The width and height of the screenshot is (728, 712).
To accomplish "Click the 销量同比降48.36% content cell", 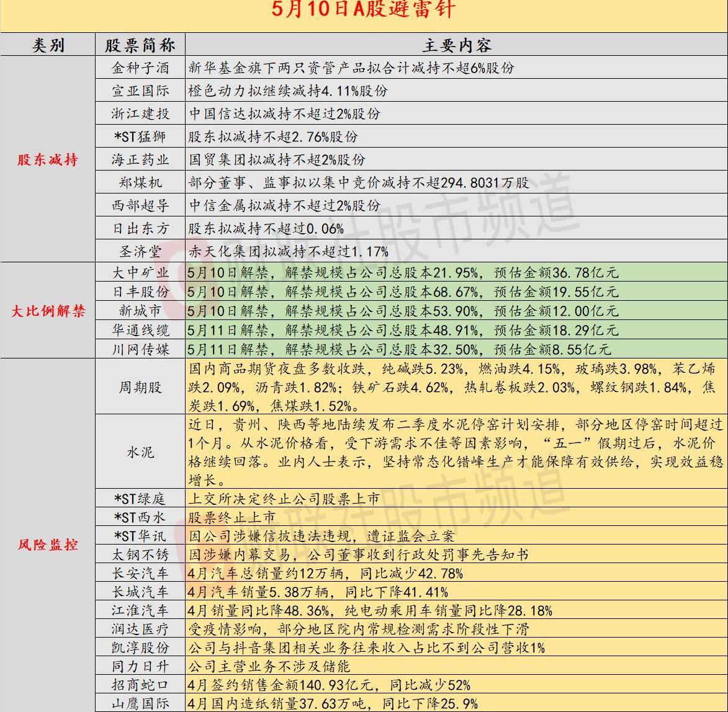I will [456, 610].
